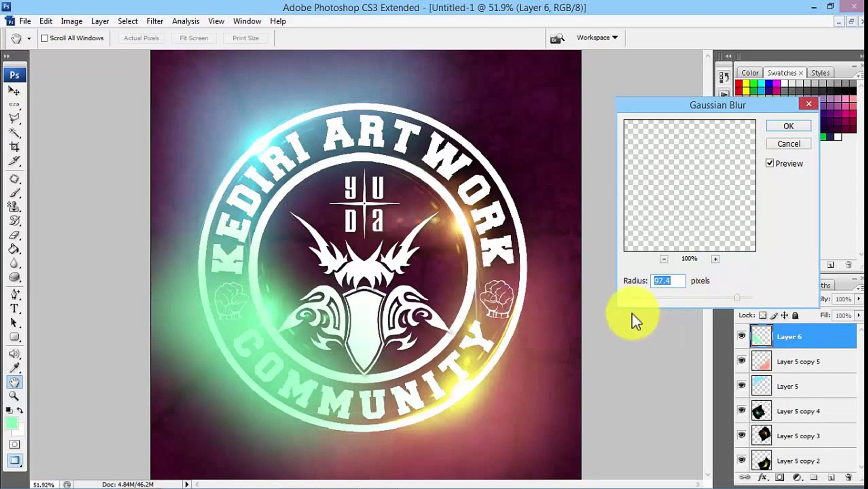Open Adobe Bridge from options bar
This screenshot has height=489, width=868.
[557, 38]
